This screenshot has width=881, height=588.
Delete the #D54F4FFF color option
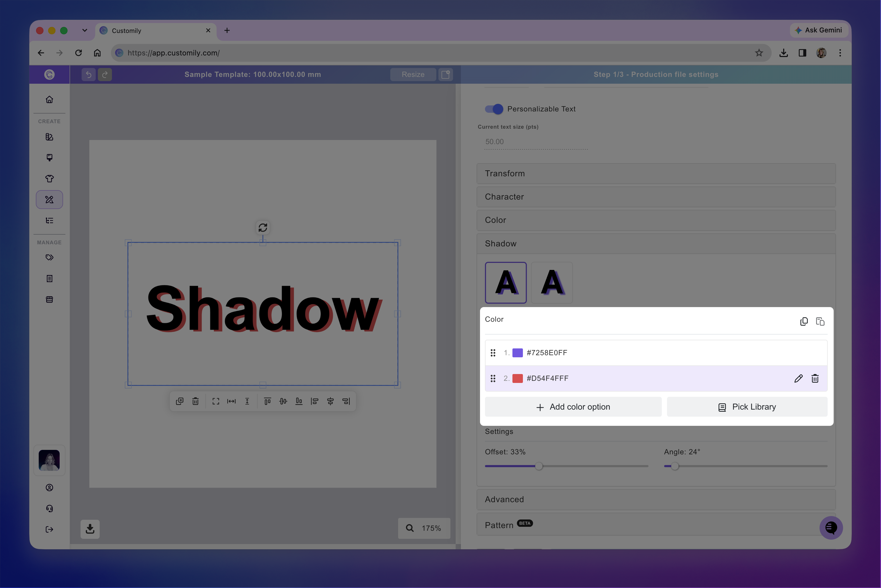(x=815, y=378)
